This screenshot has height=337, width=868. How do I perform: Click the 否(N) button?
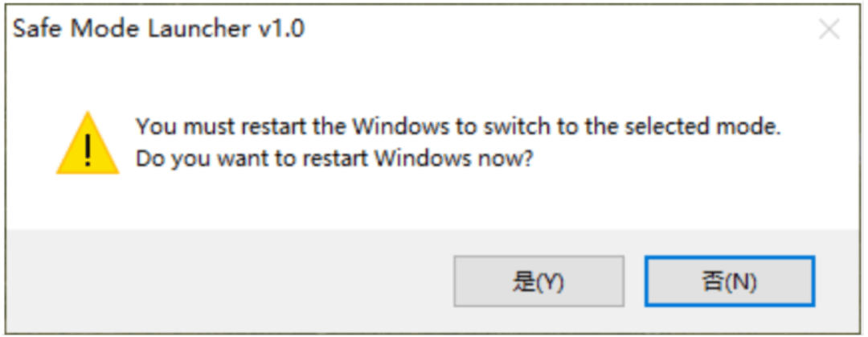(730, 281)
